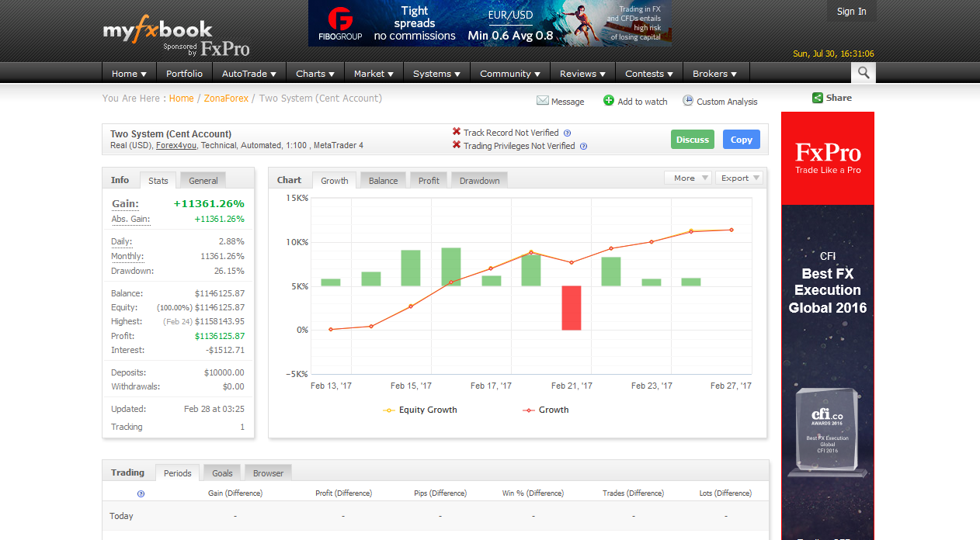Switch to the Goals tab
The height and width of the screenshot is (540, 980).
222,472
